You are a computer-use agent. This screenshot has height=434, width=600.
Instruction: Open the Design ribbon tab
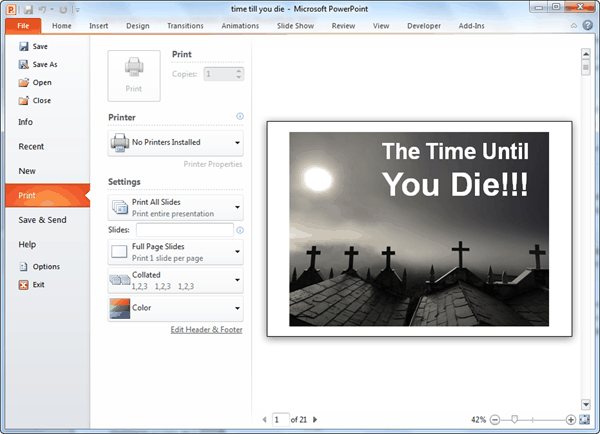[138, 26]
